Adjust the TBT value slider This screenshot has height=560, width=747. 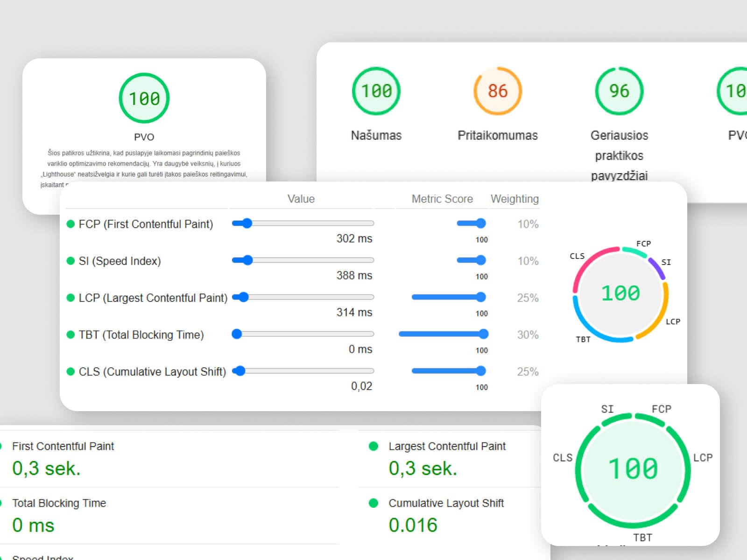303,334
